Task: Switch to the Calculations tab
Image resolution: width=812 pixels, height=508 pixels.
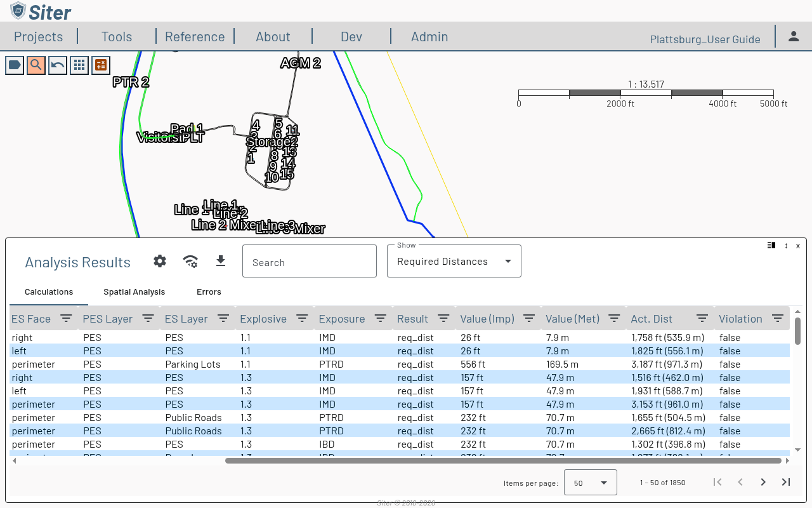Action: [49, 291]
